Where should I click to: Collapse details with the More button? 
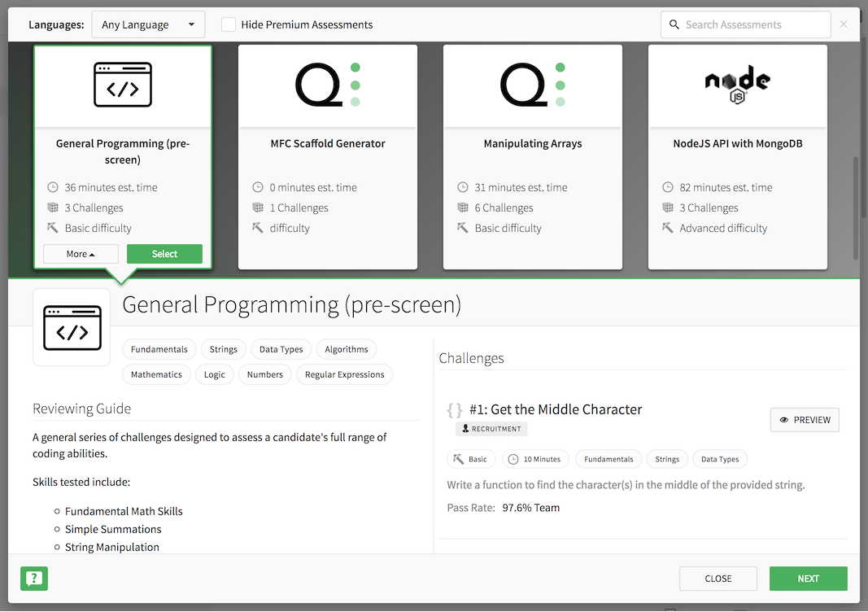tap(81, 254)
